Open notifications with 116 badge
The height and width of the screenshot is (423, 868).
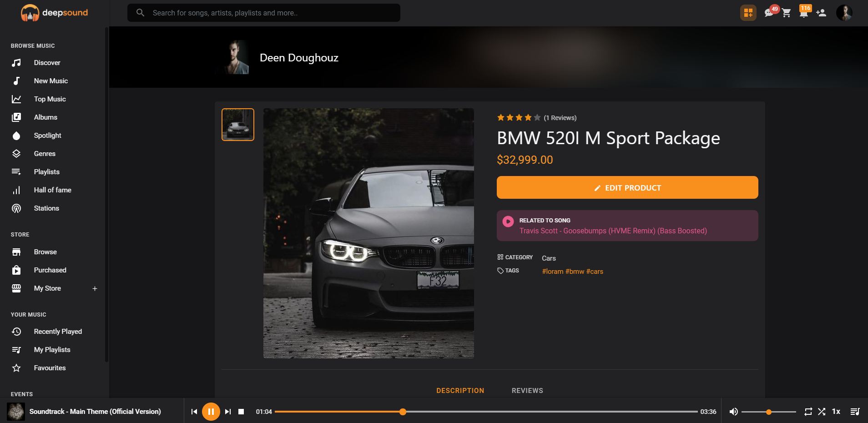point(804,13)
